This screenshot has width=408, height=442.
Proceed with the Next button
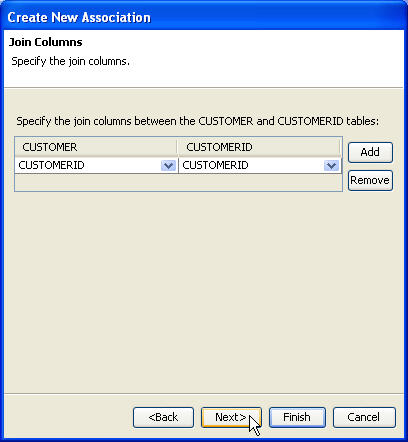231,417
